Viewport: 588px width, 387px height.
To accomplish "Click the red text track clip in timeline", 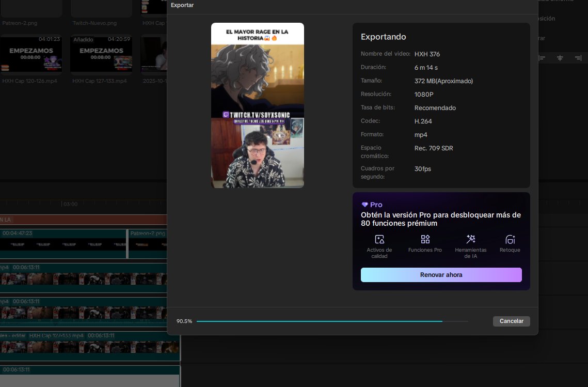I will 83,220.
